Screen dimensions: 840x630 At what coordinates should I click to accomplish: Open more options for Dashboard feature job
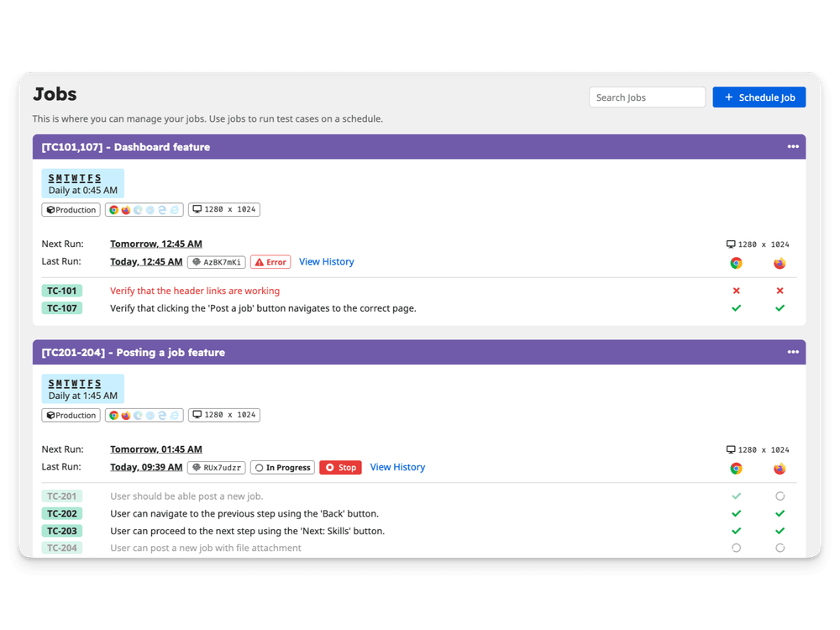pos(793,146)
